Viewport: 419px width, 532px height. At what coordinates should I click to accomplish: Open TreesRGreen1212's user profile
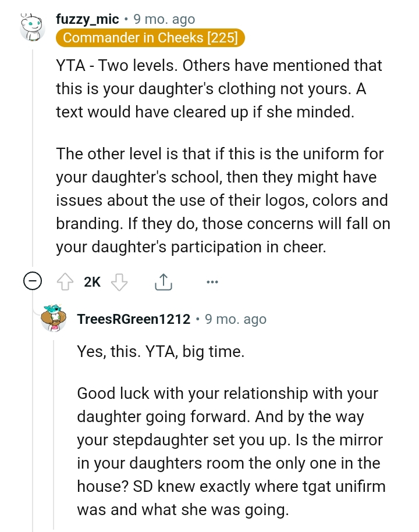pos(133,319)
